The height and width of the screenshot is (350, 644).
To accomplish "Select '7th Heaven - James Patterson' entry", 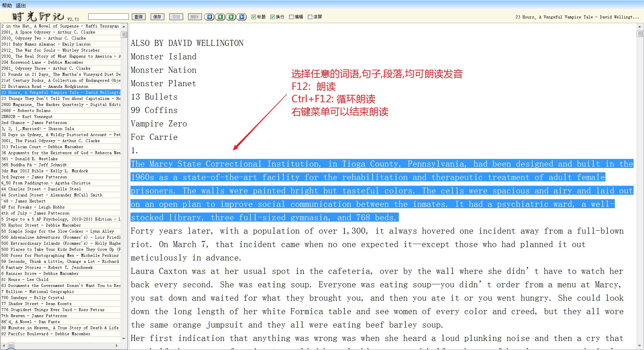I will pos(34,316).
